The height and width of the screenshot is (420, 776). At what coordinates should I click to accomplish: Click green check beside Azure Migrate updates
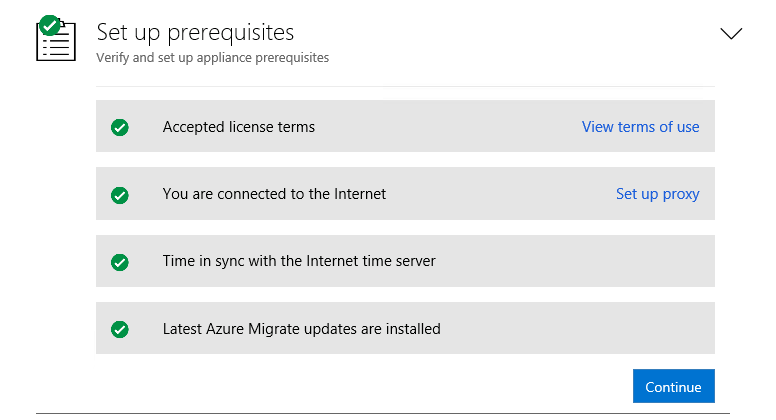[120, 329]
